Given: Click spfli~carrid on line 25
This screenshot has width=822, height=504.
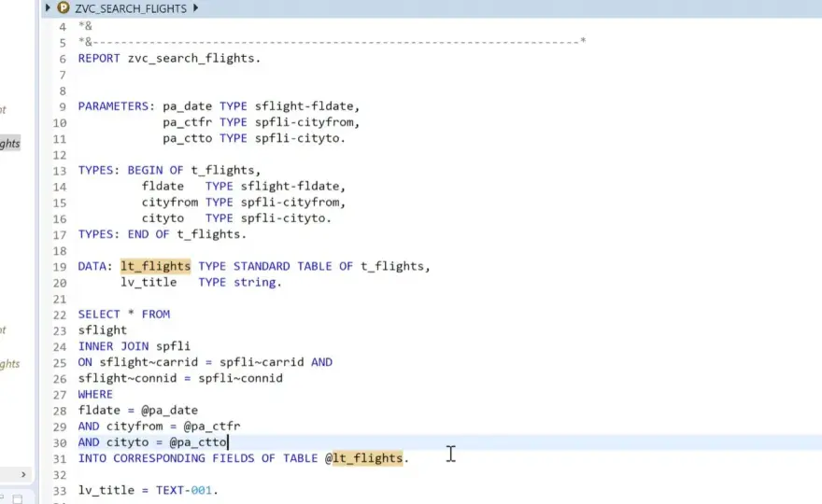Looking at the screenshot, I should [x=262, y=362].
